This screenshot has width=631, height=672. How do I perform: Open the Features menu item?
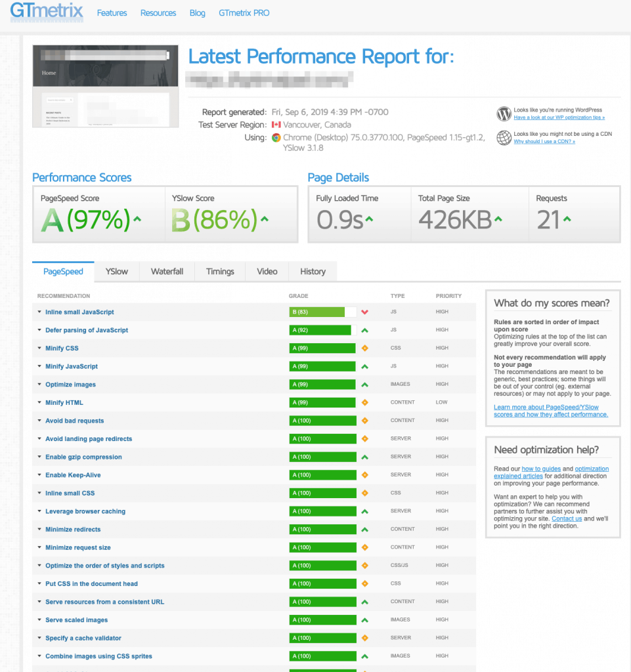click(x=112, y=13)
